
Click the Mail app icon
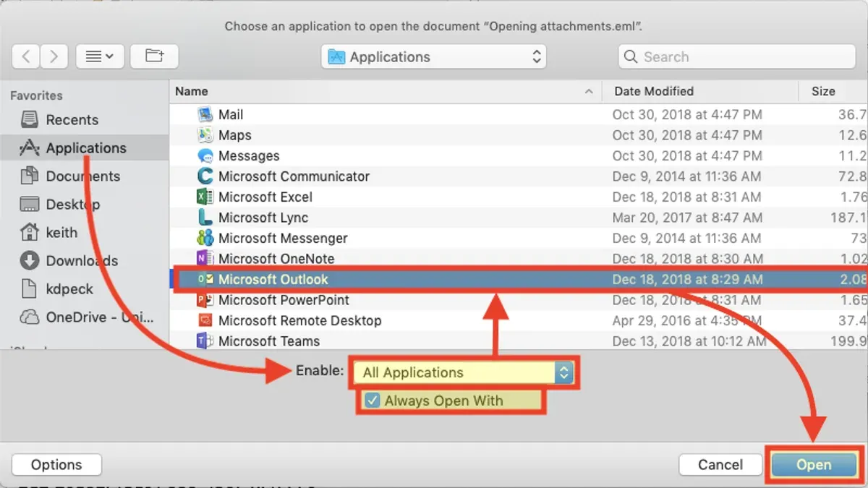[205, 114]
